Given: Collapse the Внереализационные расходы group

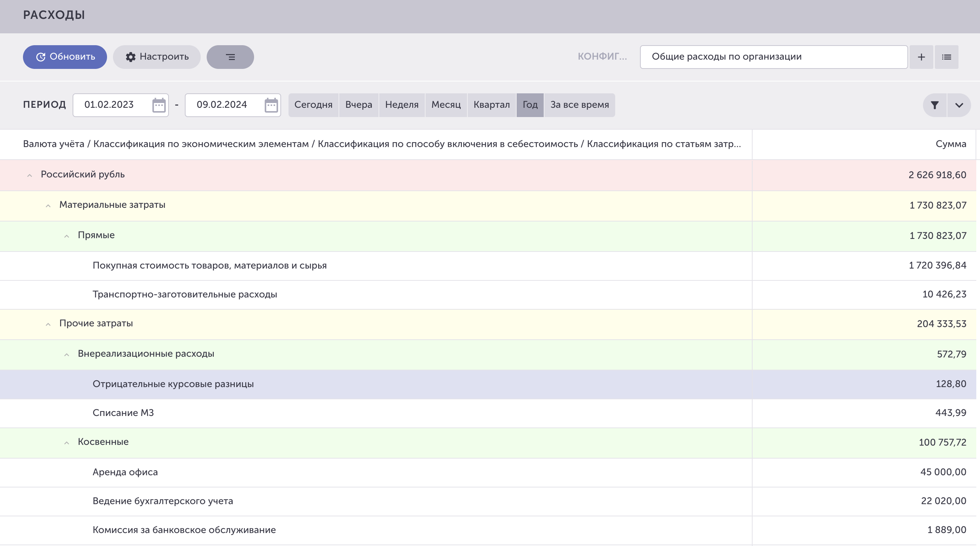Looking at the screenshot, I should [x=67, y=355].
